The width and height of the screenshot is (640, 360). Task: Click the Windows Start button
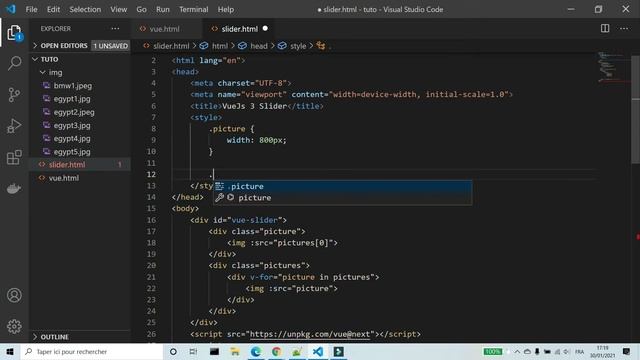pos(10,351)
